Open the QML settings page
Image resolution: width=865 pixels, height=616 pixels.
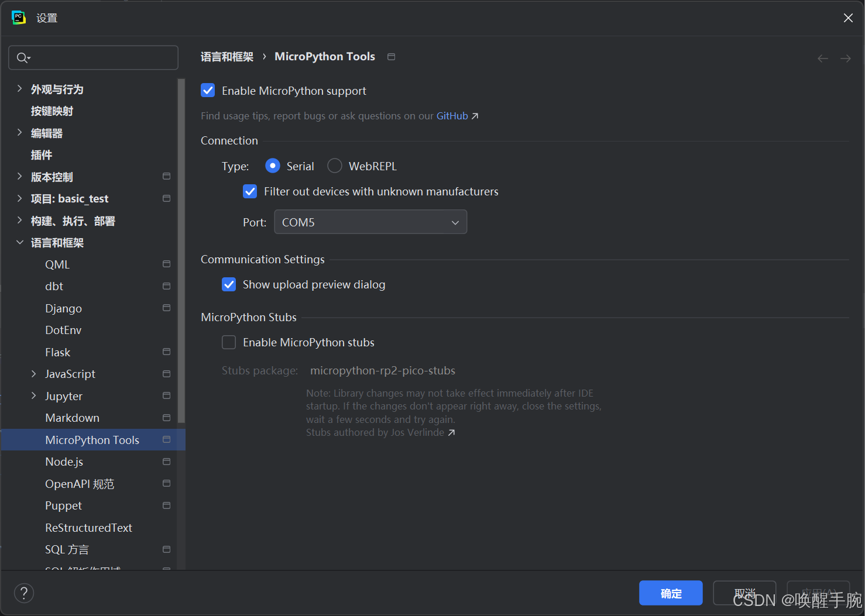tap(57, 264)
